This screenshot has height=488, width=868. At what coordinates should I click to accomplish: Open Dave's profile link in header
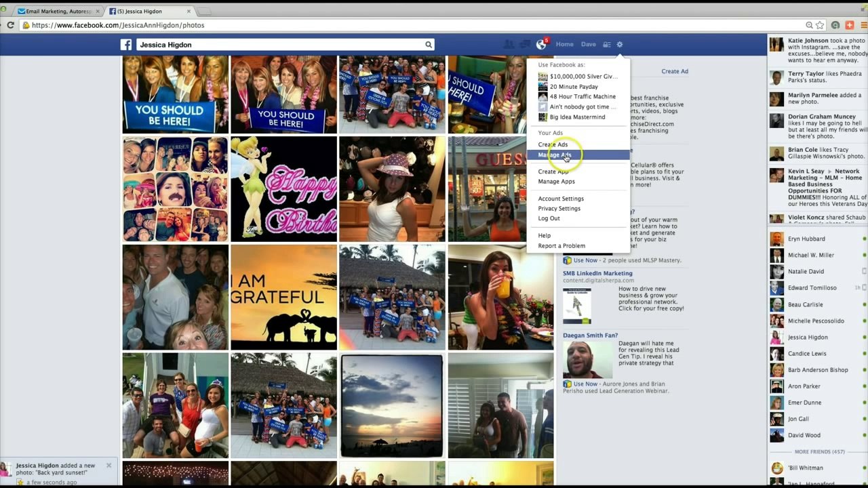[x=588, y=45]
